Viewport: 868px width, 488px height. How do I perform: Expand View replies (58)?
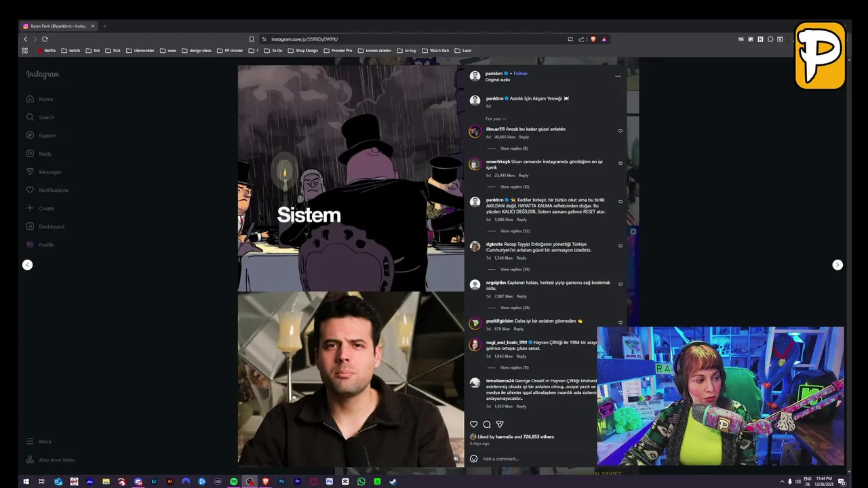coord(515,269)
